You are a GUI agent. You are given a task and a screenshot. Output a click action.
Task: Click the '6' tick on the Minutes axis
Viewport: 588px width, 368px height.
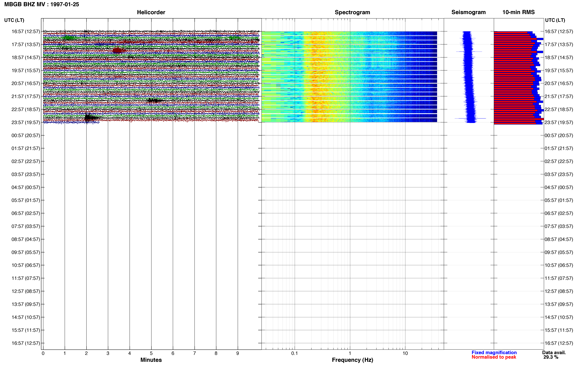click(x=173, y=353)
